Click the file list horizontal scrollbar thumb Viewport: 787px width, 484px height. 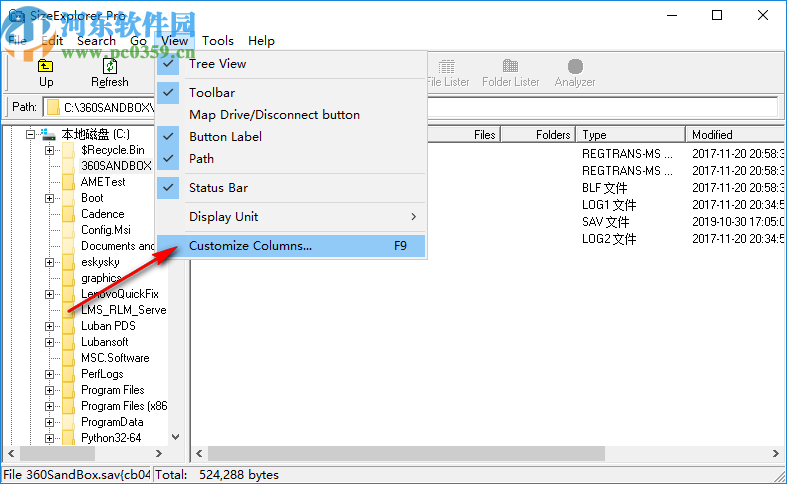(407, 453)
